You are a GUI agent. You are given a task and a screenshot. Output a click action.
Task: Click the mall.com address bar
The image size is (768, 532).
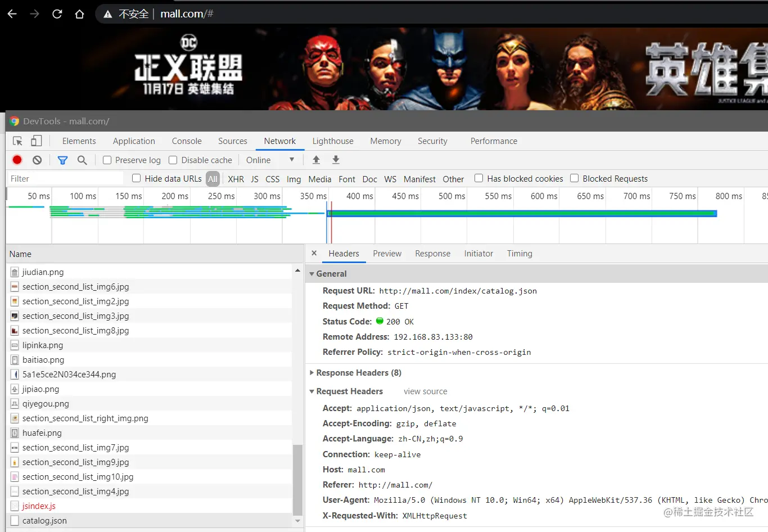pos(433,13)
